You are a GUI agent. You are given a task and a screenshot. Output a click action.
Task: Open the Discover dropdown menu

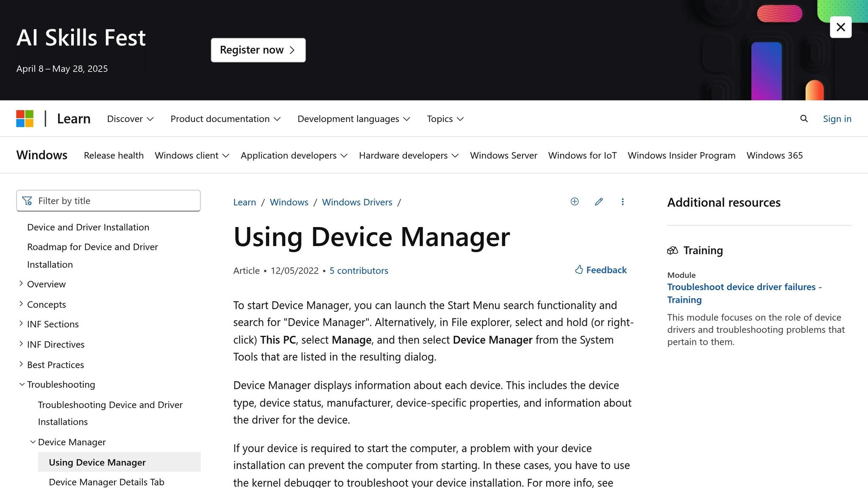(x=130, y=119)
